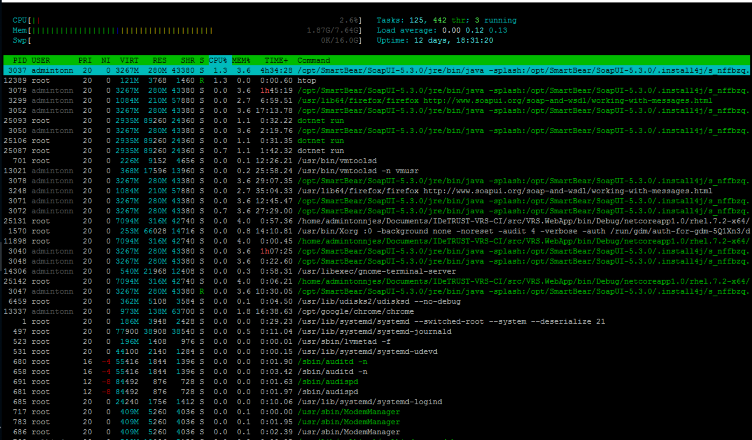Screen dimensions: 752x440
Task: Select the chrome process row PID 13337
Action: (376, 311)
